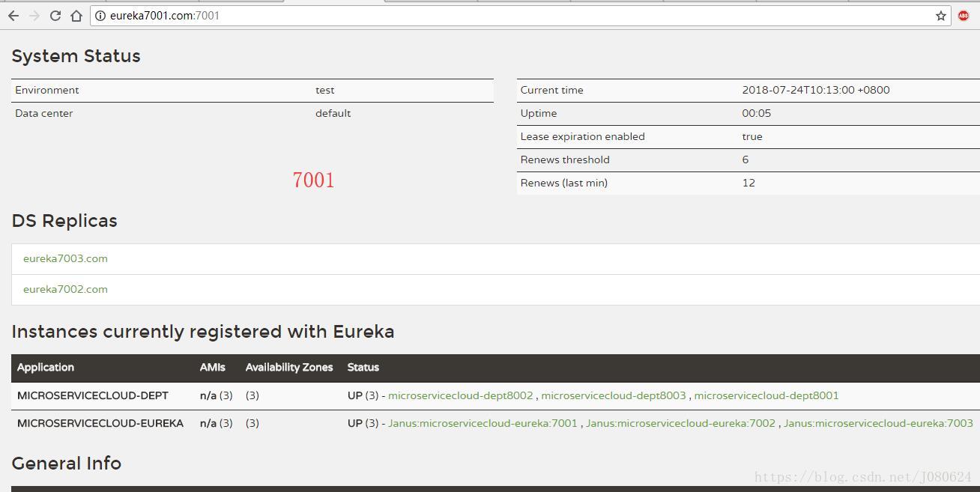Select the data center value default
Screen dimensions: 980x492
(333, 113)
